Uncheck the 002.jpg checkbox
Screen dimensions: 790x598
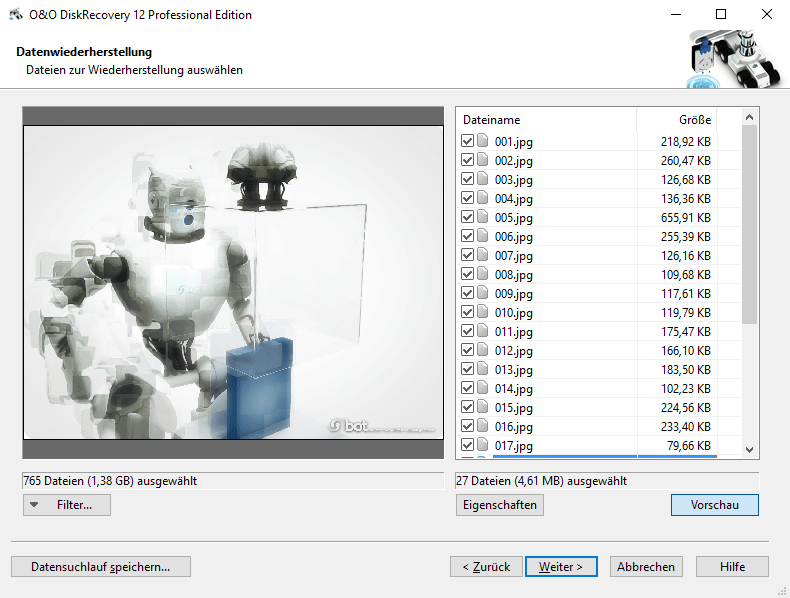pos(467,160)
